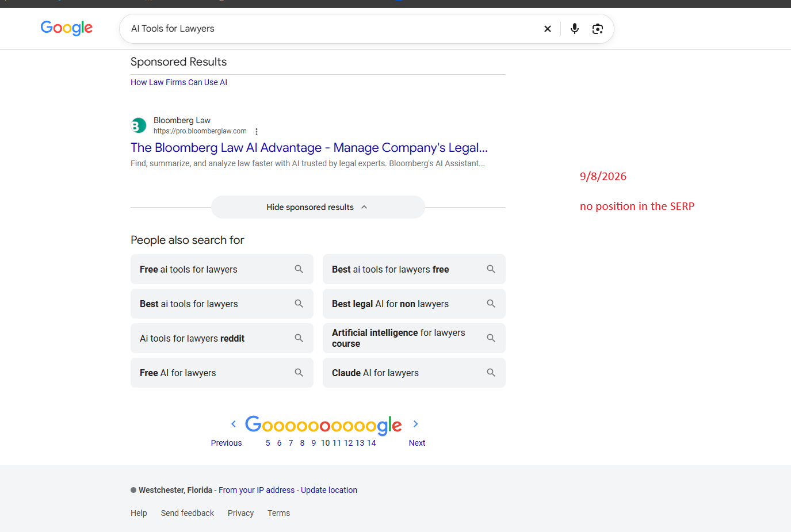Screen dimensions: 791x532
Task: Go to results page 5
Action: [268, 443]
